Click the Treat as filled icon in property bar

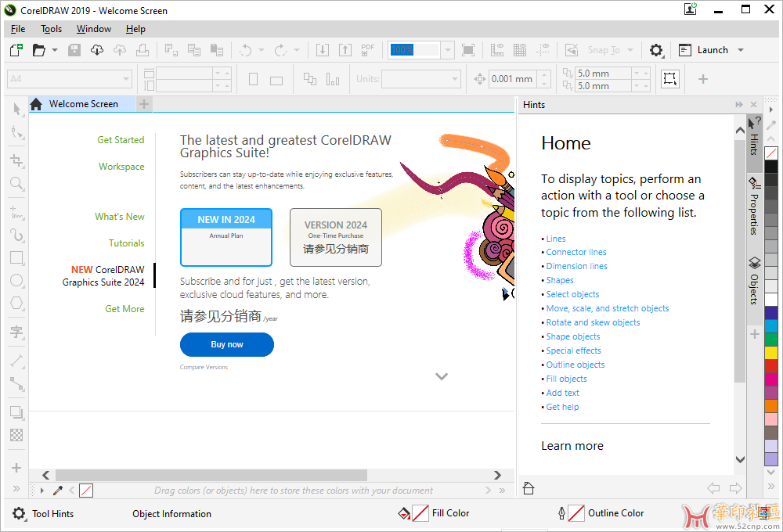pyautogui.click(x=669, y=79)
